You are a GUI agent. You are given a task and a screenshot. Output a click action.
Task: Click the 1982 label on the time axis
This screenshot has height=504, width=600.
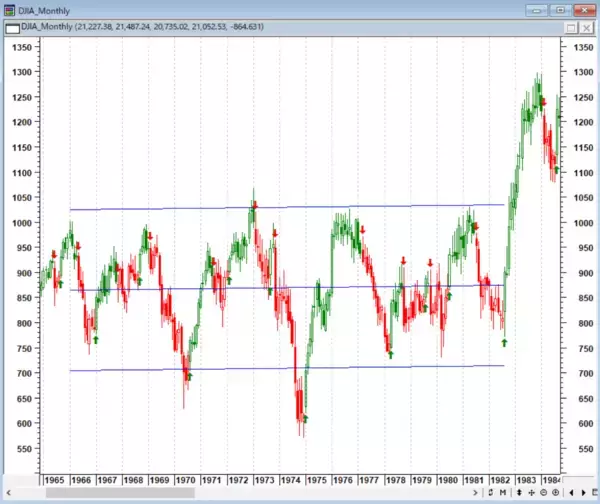[x=501, y=480]
